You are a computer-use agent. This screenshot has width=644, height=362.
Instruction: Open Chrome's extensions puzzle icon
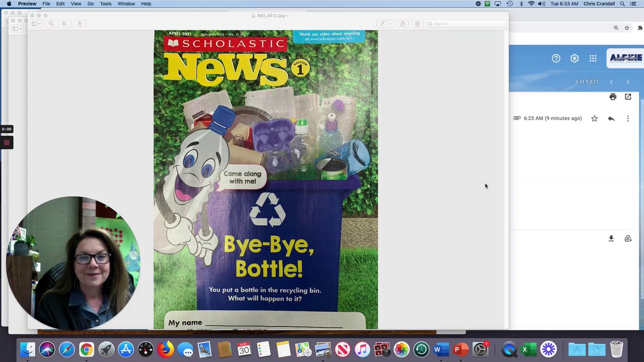pyautogui.click(x=640, y=28)
